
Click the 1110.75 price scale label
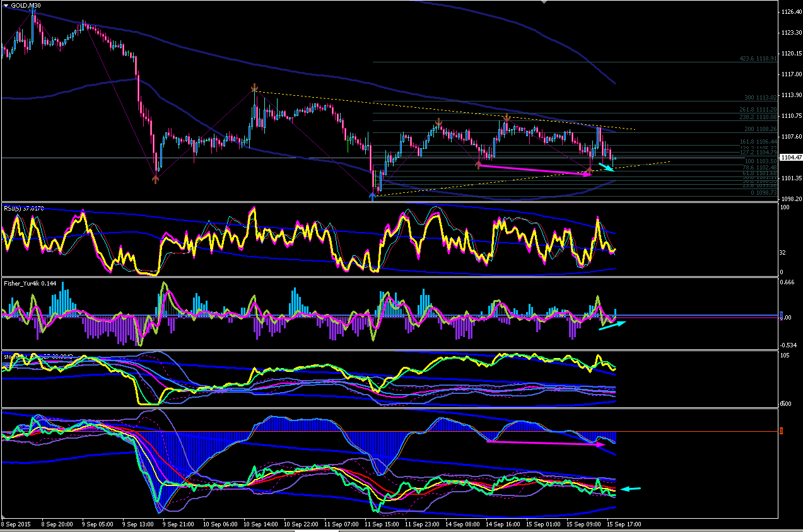pos(790,116)
